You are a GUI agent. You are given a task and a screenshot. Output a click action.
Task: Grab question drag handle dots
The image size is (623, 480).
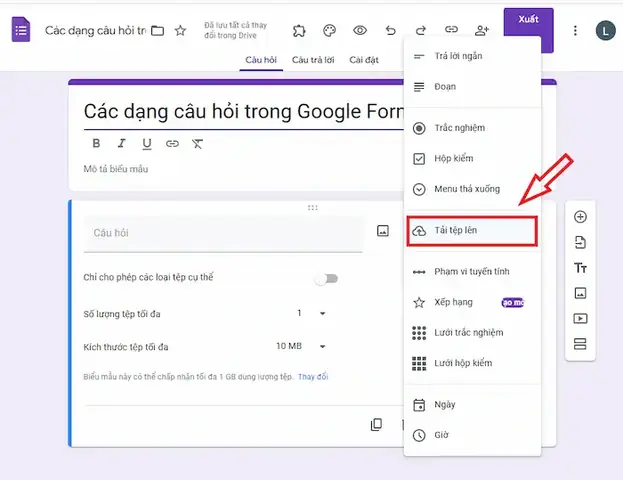(313, 207)
